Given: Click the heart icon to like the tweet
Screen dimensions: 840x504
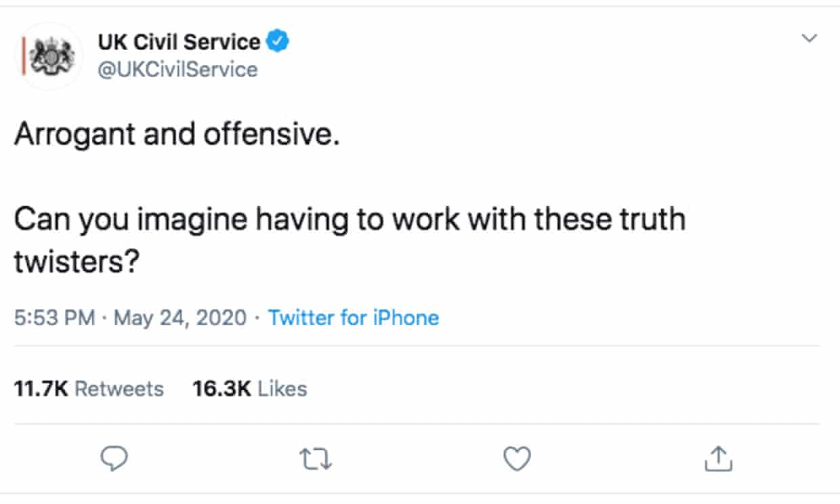Looking at the screenshot, I should pyautogui.click(x=517, y=459).
